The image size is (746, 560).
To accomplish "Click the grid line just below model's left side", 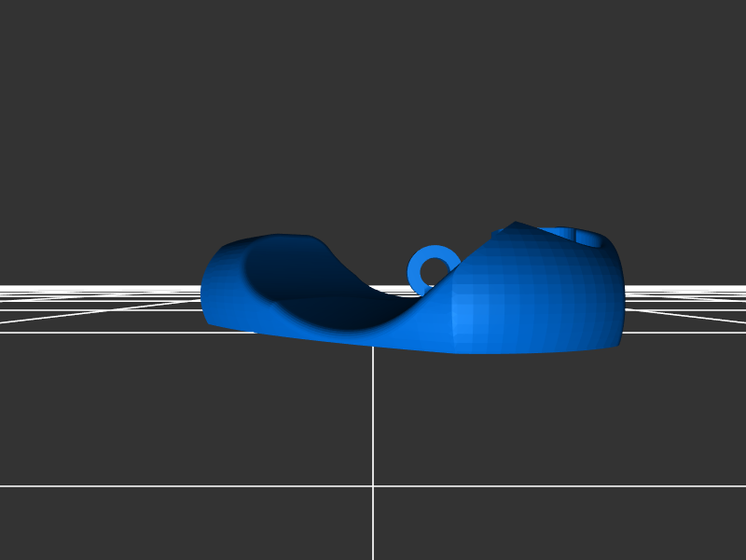I will pos(140,332).
